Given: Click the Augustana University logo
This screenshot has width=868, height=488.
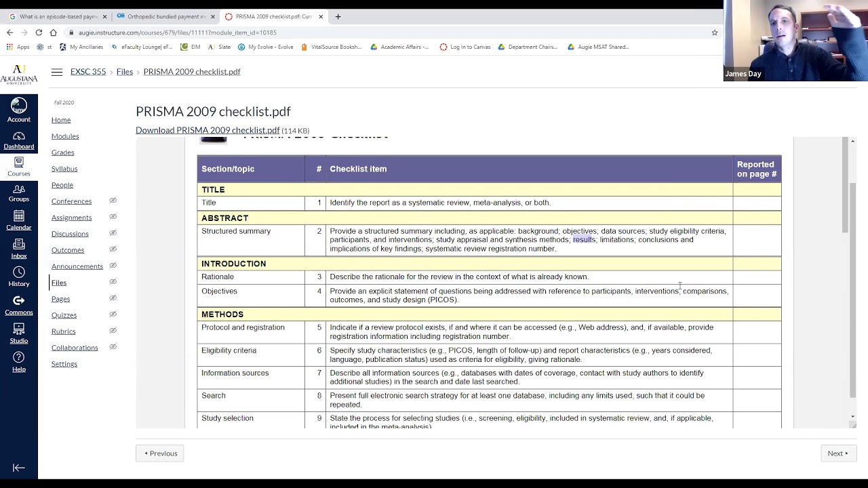Looking at the screenshot, I should click(19, 75).
